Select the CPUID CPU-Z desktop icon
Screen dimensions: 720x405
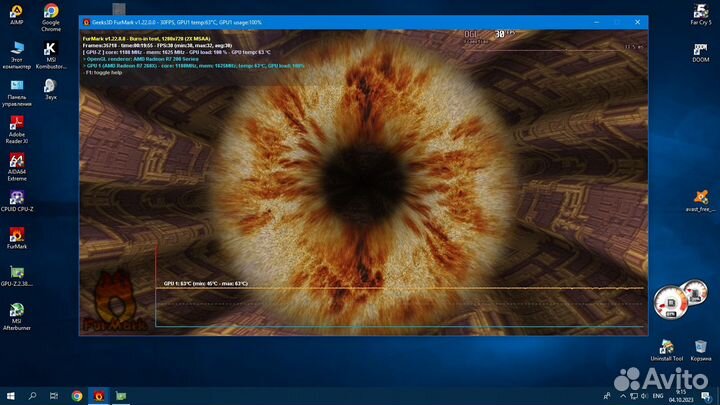click(x=17, y=201)
